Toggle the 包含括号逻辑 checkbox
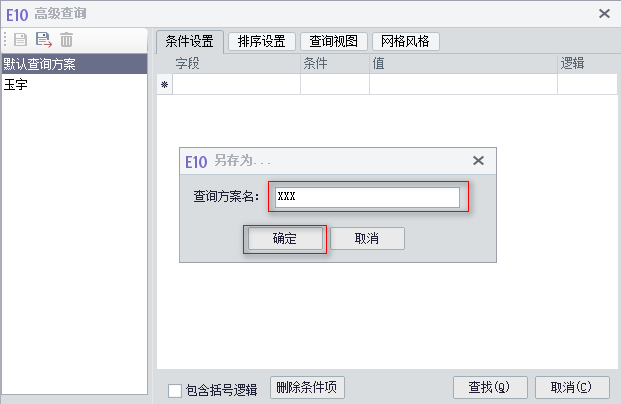621x404 pixels. (175, 390)
